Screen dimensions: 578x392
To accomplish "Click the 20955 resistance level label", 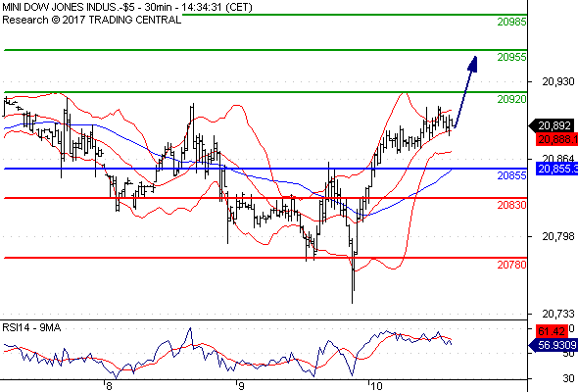I will (x=511, y=57).
